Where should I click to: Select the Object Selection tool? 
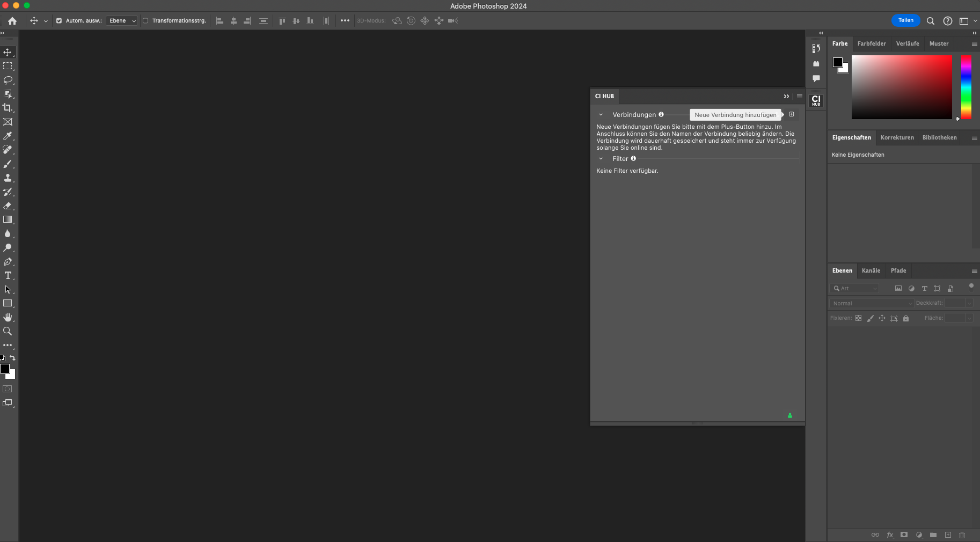[x=8, y=94]
